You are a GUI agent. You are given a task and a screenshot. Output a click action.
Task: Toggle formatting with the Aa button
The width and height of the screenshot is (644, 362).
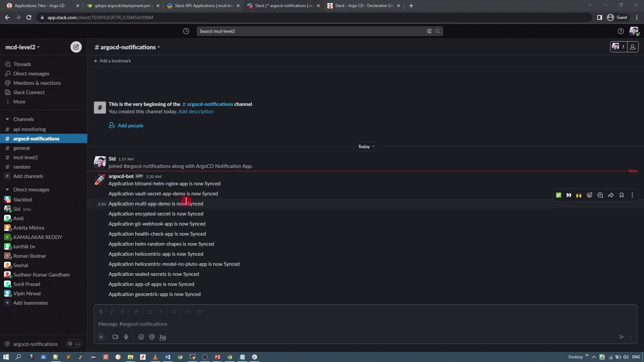[x=163, y=337]
